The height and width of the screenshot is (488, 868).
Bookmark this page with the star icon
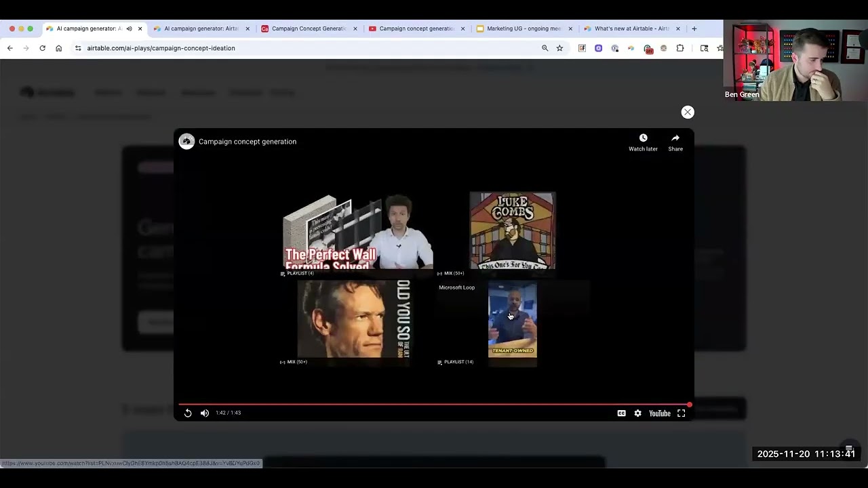tap(559, 48)
